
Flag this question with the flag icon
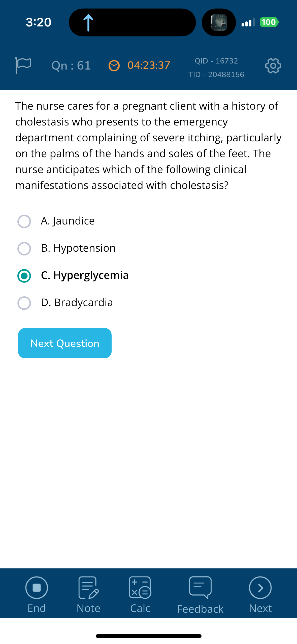tap(23, 66)
